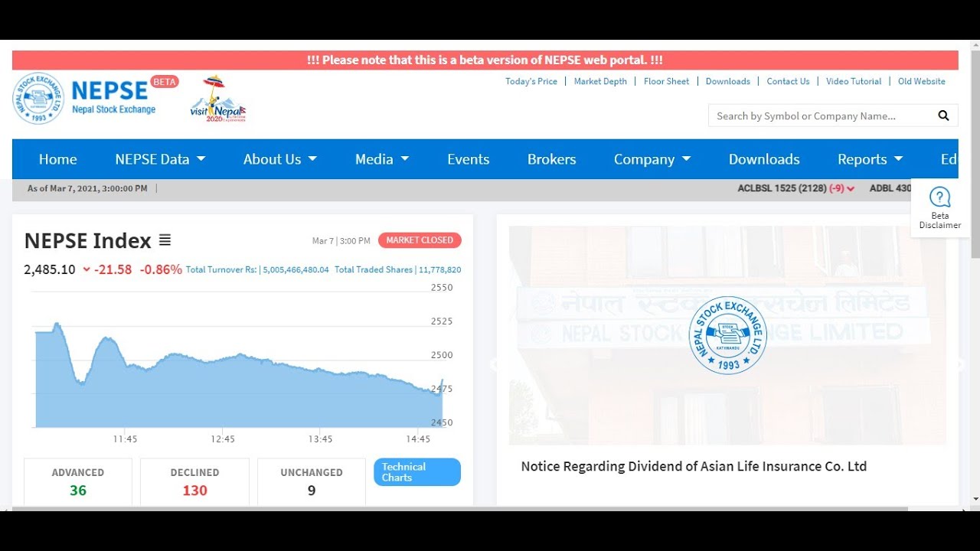The image size is (980, 551).
Task: Open the Events menu item
Action: pyautogui.click(x=469, y=159)
